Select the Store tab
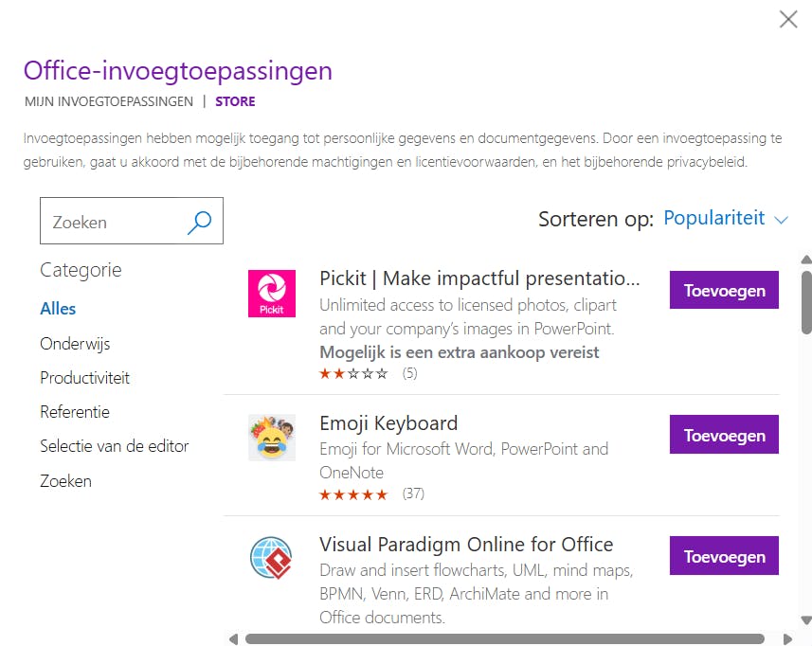This screenshot has width=812, height=646. tap(235, 101)
